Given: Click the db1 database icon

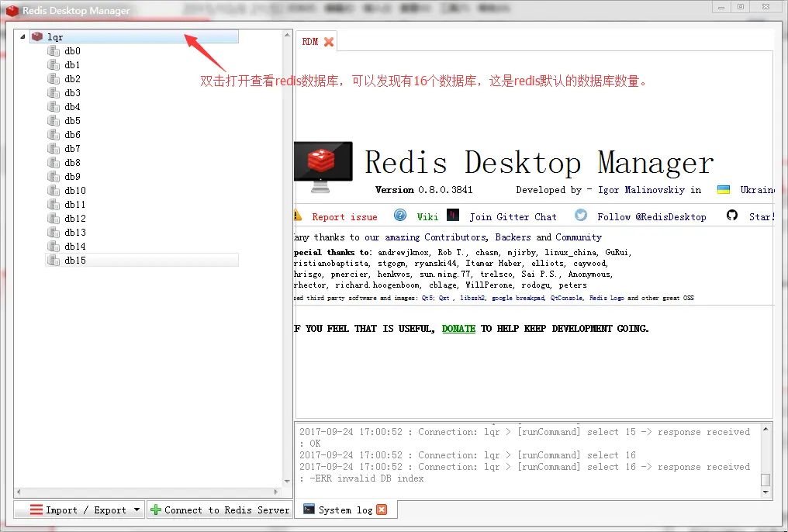Looking at the screenshot, I should (54, 65).
